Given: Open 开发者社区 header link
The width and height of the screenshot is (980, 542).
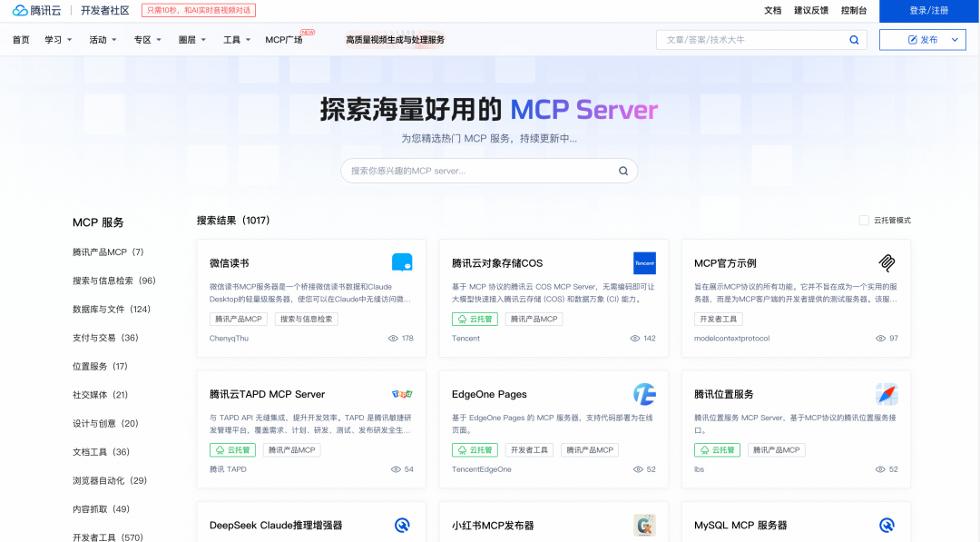Looking at the screenshot, I should [x=105, y=11].
